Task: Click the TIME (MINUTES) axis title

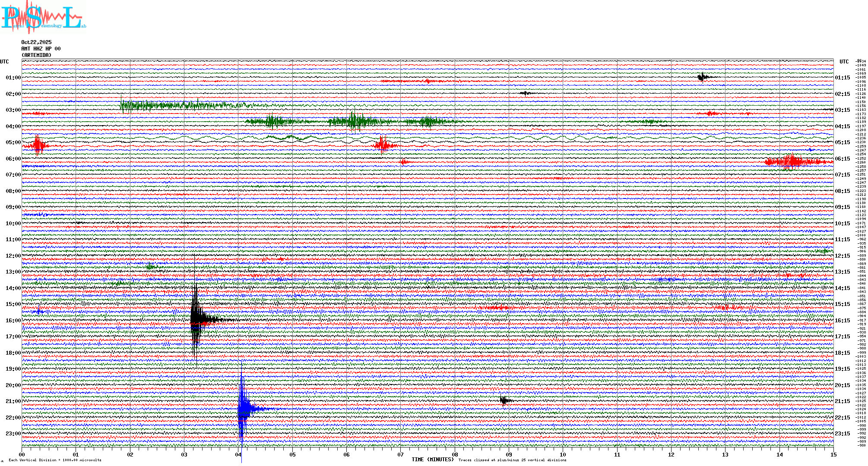Action: click(x=433, y=460)
